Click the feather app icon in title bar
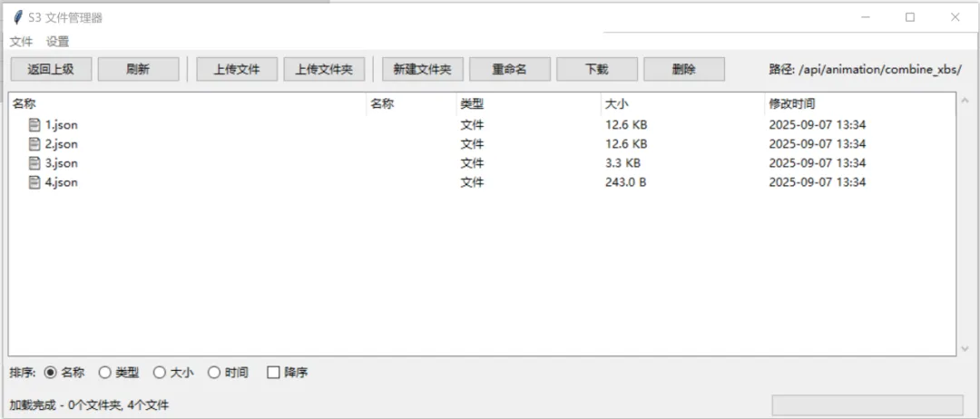Screen dimensions: 980x419 17,17
